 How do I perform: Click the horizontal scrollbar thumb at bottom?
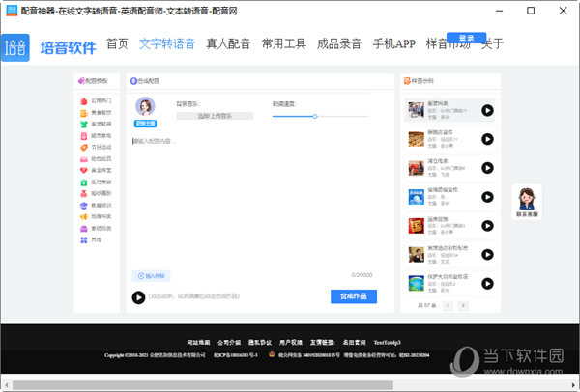pyautogui.click(x=203, y=385)
